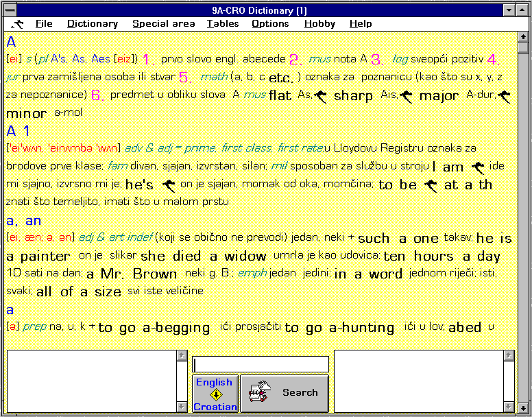Open the Hobby menu
Screen dimensions: 532x417
click(319, 24)
